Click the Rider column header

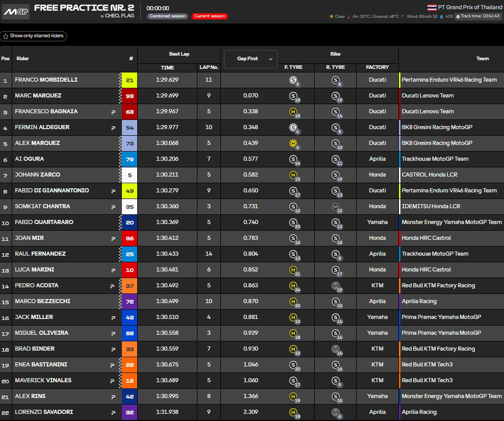pos(23,59)
